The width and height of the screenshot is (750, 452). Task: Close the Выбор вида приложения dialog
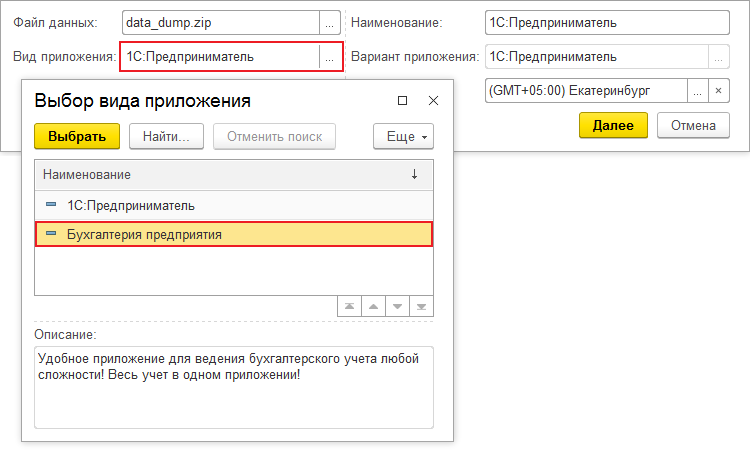click(433, 100)
